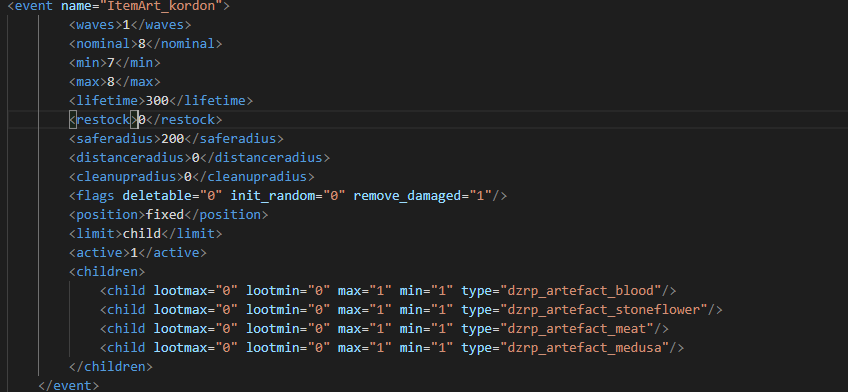The height and width of the screenshot is (392, 848).
Task: Click the restock value 0
Action: coord(142,119)
